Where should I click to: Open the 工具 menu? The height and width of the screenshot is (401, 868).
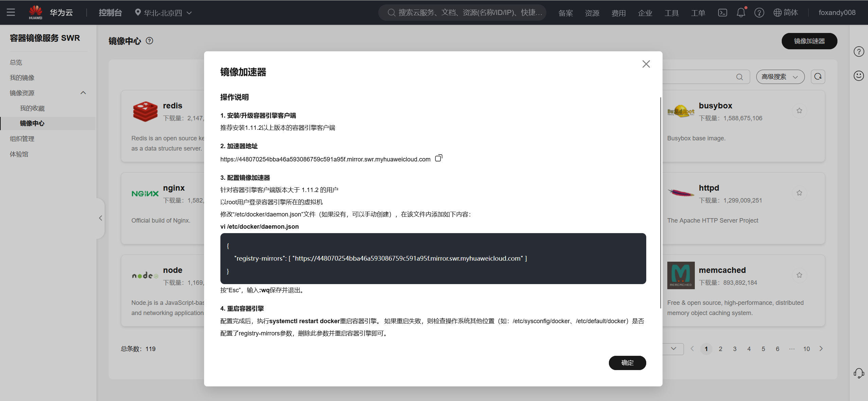(x=672, y=13)
